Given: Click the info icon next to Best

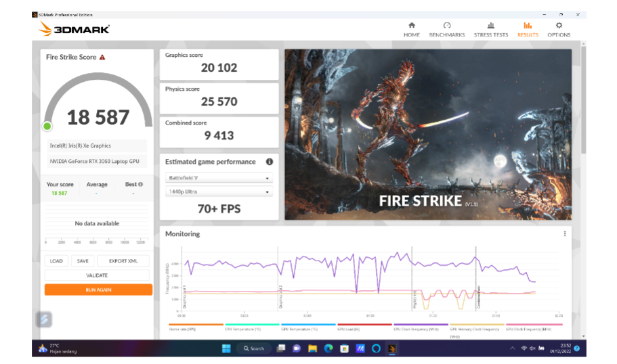Looking at the screenshot, I should coord(140,184).
